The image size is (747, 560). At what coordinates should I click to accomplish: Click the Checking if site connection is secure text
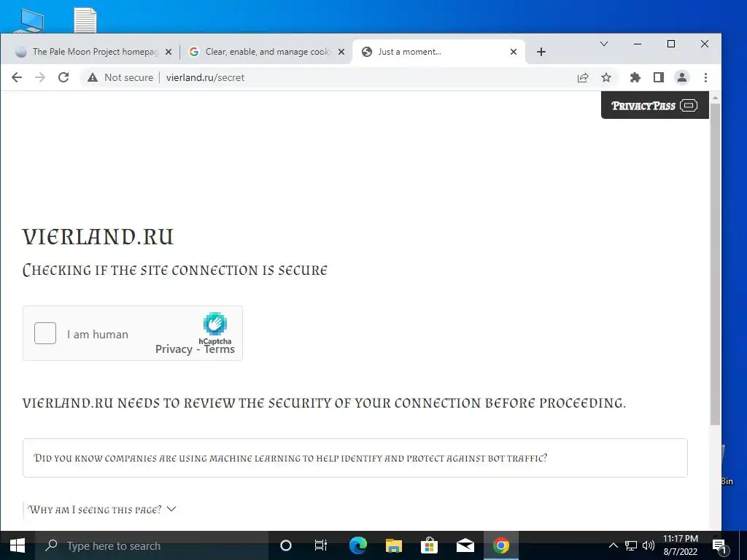click(x=175, y=270)
